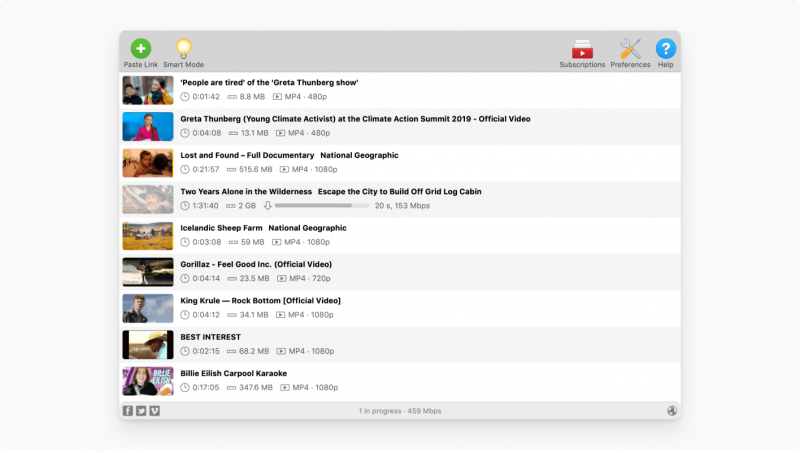Select the 'Greta Thunberg show' video thumbnail
The width and height of the screenshot is (800, 453).
(x=148, y=90)
